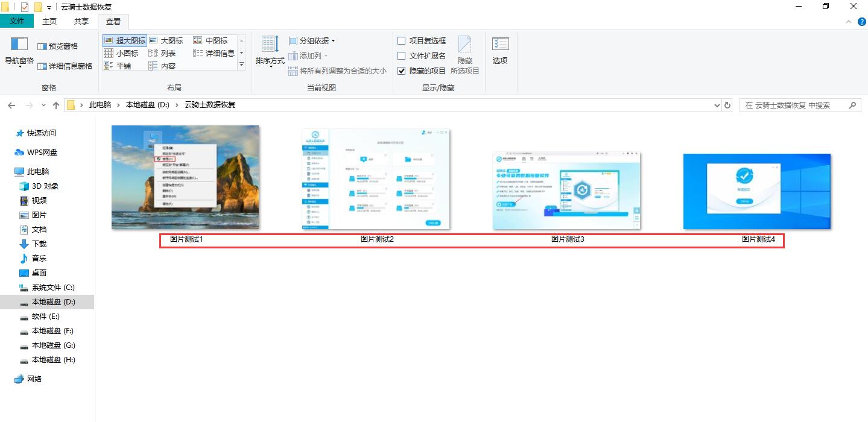Open 音乐 folder in sidebar

click(33, 258)
